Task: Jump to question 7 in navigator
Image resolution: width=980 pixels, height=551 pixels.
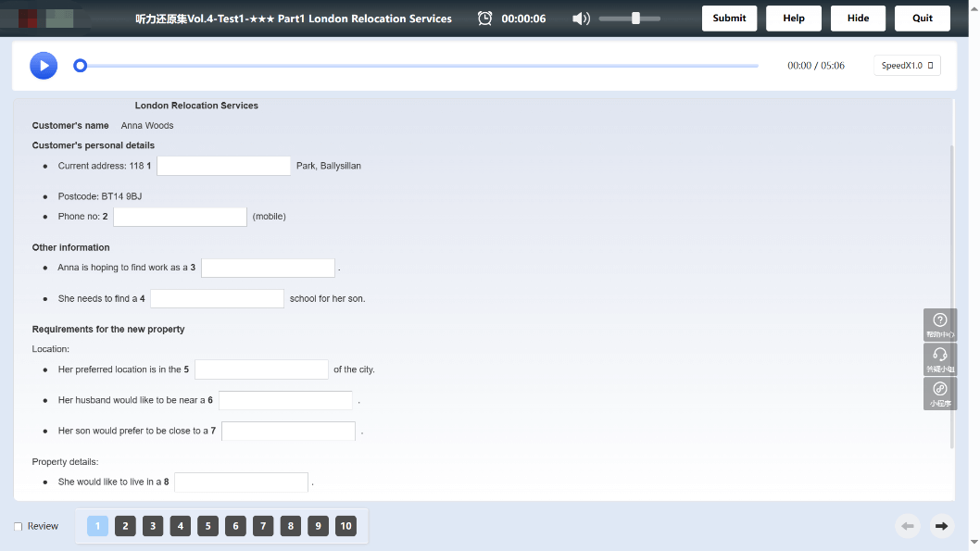Action: point(263,526)
